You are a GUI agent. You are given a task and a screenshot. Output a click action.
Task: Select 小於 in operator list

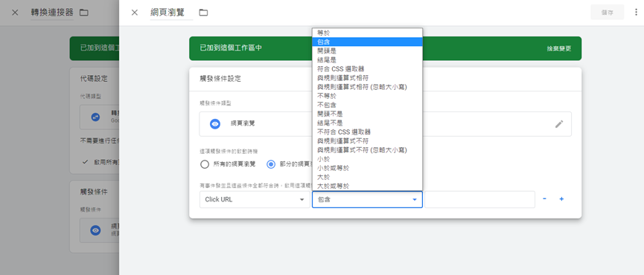click(367, 159)
